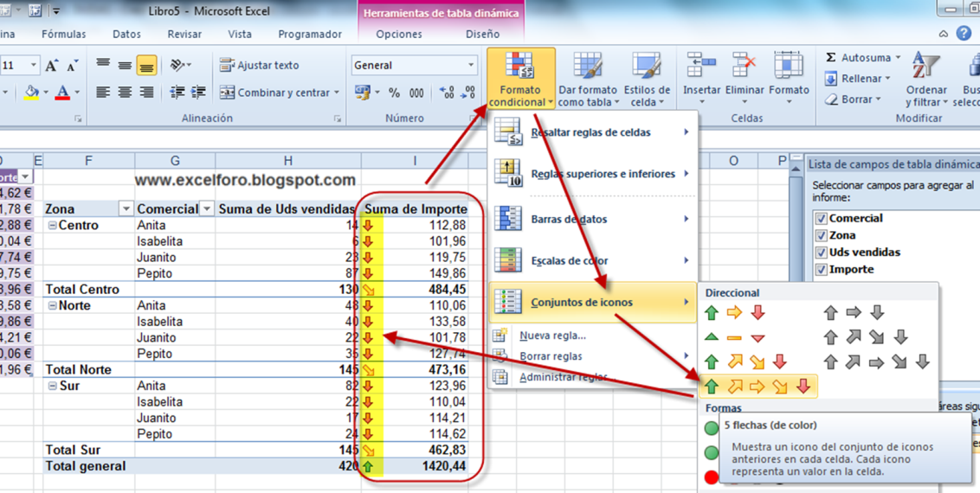The image size is (980, 493).
Task: Click Nueva regla... menu entry
Action: point(552,336)
